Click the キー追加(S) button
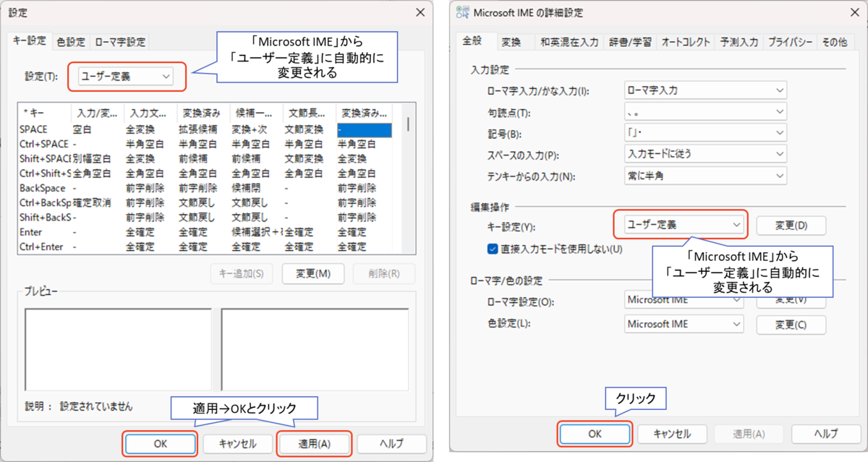 pyautogui.click(x=242, y=273)
